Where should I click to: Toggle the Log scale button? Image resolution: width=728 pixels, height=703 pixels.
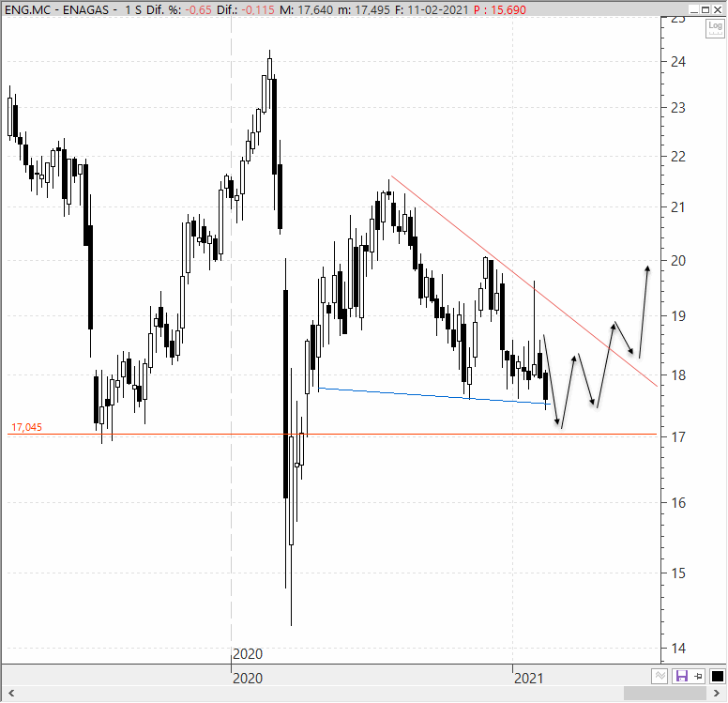715,29
